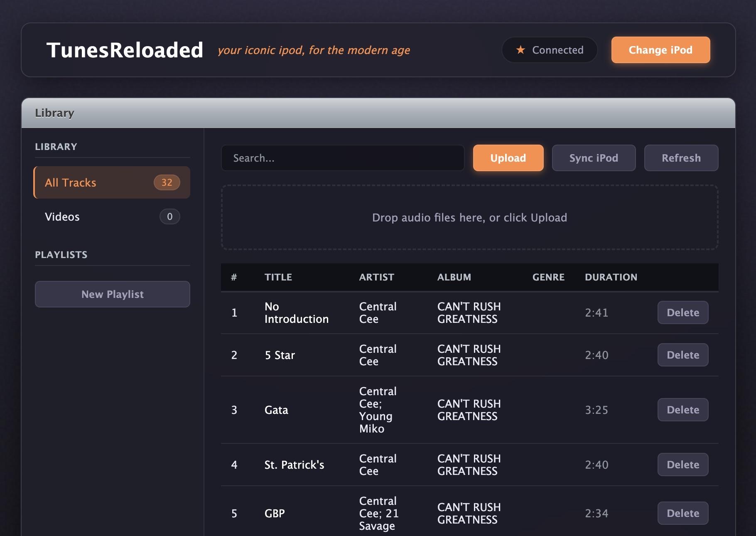Refresh the track library
Image resolution: width=756 pixels, height=536 pixels.
point(681,158)
